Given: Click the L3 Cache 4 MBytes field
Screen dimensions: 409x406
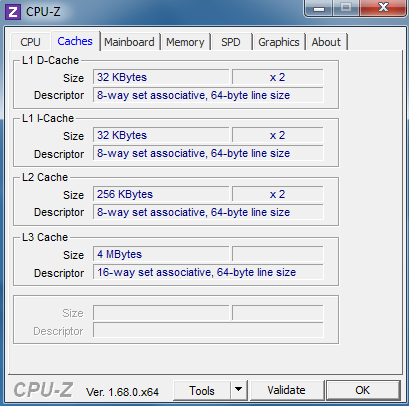Looking at the screenshot, I should [161, 254].
